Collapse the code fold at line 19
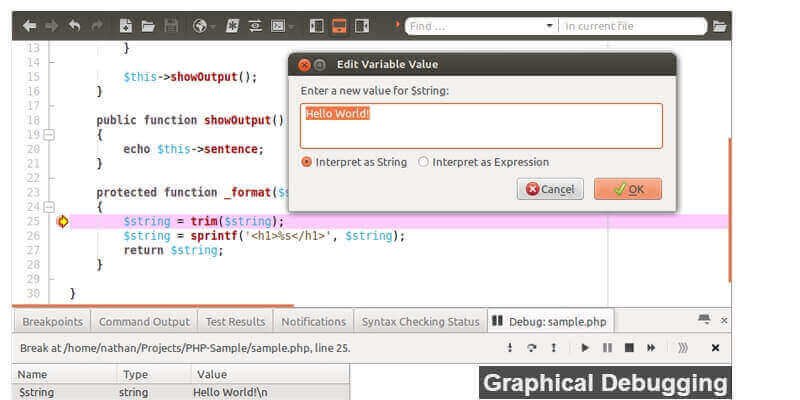This screenshot has width=800, height=400. click(x=49, y=134)
